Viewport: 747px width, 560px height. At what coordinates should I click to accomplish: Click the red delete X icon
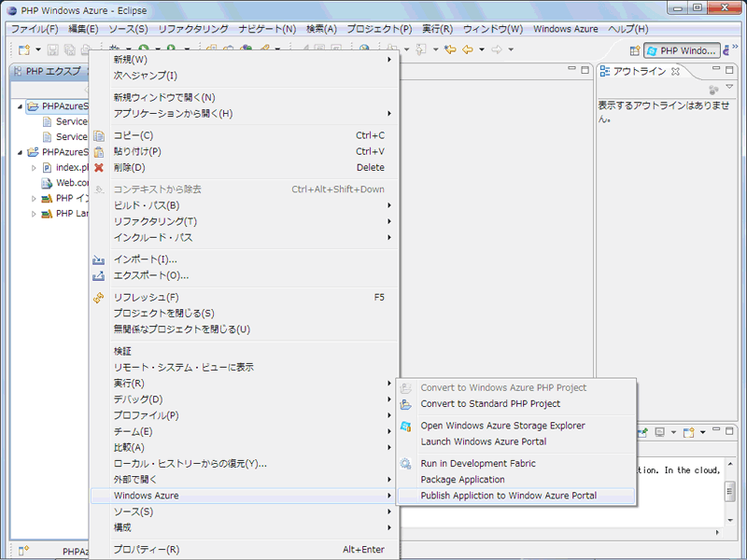(x=99, y=168)
